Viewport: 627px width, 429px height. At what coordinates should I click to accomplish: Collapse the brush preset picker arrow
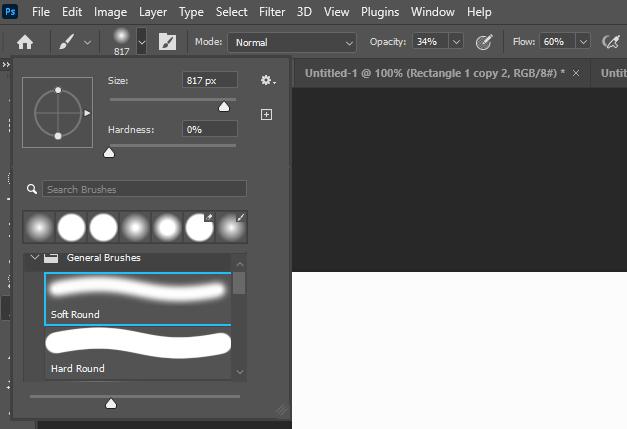click(x=142, y=42)
